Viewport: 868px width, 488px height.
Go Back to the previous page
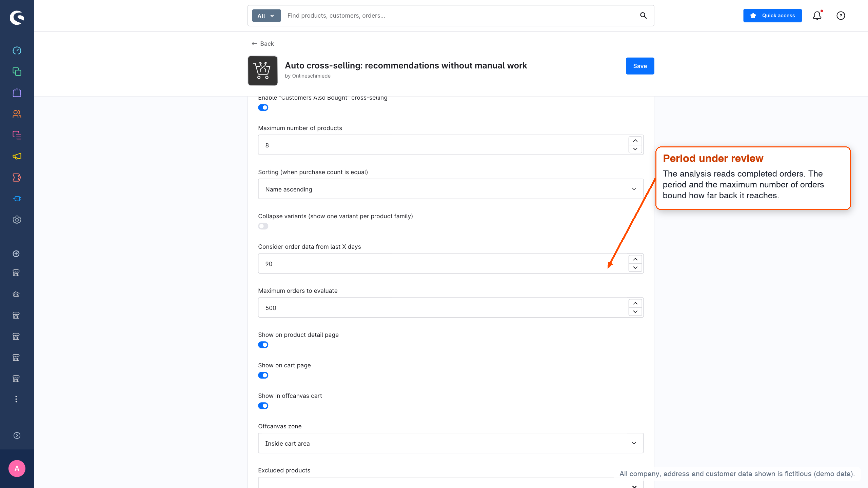pyautogui.click(x=263, y=44)
